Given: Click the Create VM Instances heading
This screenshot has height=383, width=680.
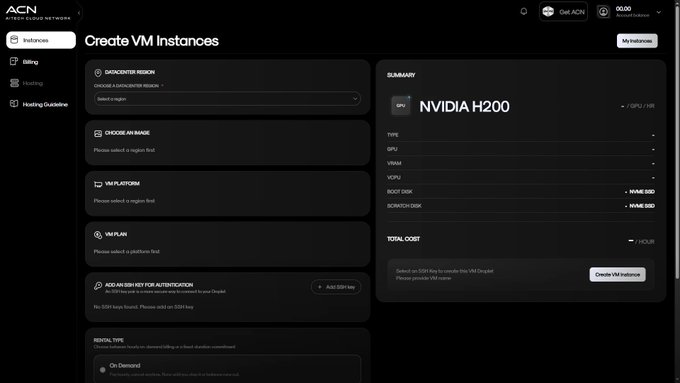Looking at the screenshot, I should tap(151, 41).
